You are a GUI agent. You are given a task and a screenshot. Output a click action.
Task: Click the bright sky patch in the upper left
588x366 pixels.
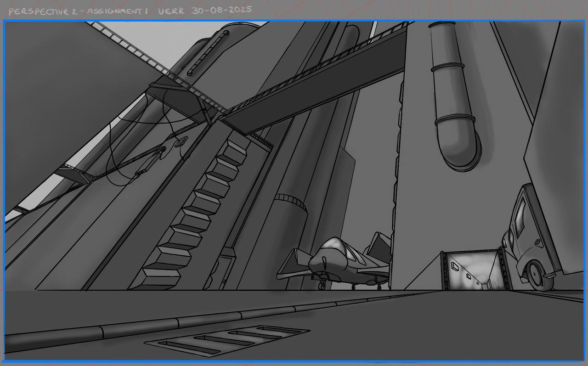[152, 41]
